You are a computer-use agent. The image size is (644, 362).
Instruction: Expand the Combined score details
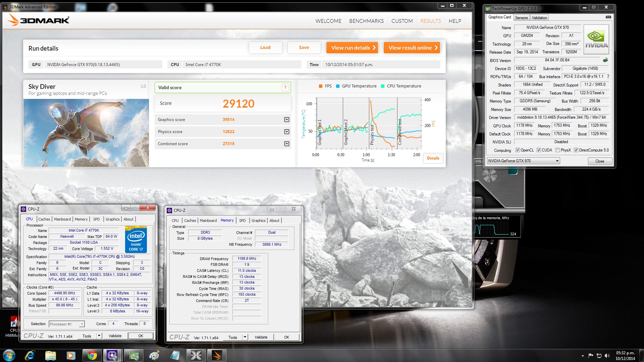point(286,144)
